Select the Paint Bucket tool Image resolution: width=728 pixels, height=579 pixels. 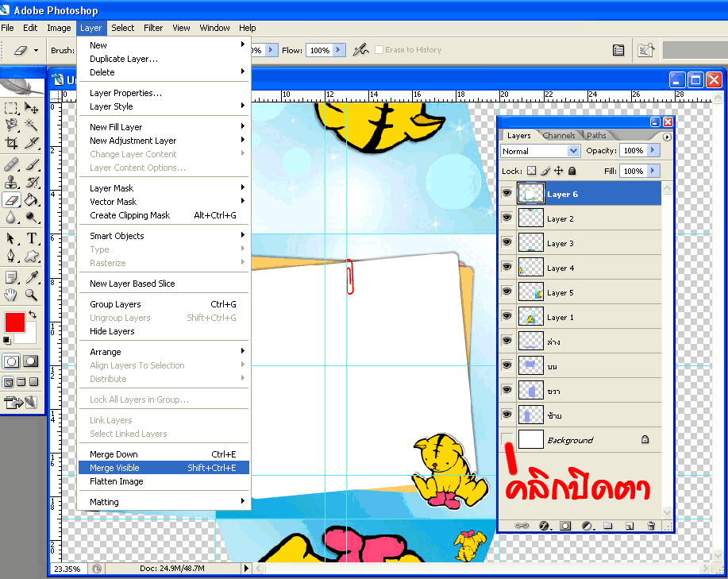coord(31,200)
